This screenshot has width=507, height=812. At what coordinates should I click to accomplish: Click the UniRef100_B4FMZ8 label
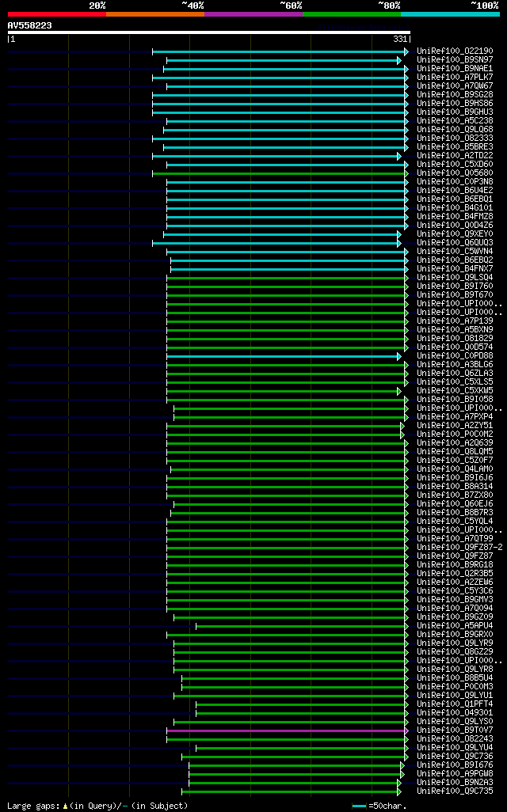click(455, 217)
